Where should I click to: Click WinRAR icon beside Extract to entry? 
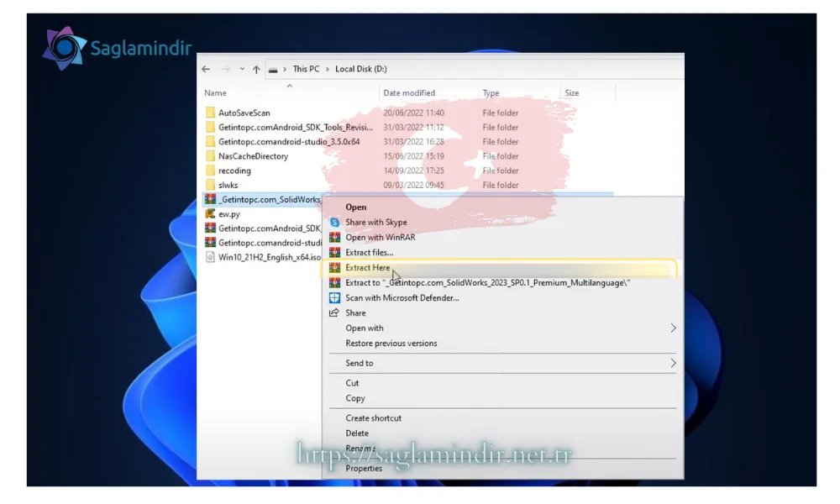pyautogui.click(x=334, y=283)
